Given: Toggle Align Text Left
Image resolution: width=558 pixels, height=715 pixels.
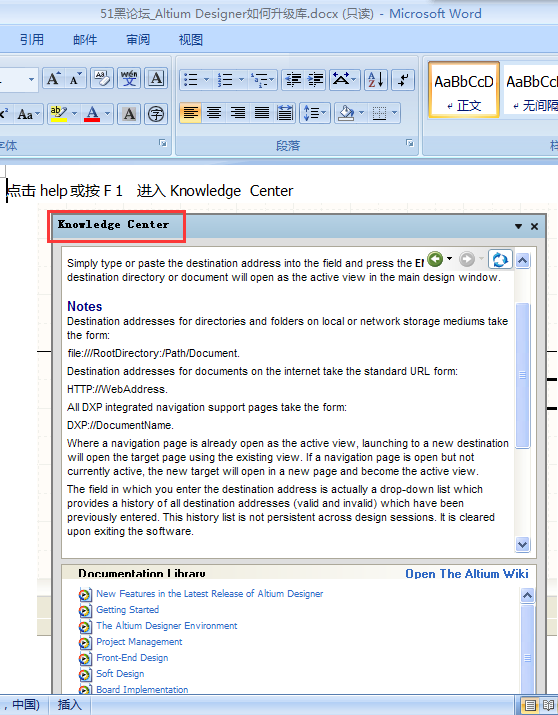Looking at the screenshot, I should coord(191,113).
